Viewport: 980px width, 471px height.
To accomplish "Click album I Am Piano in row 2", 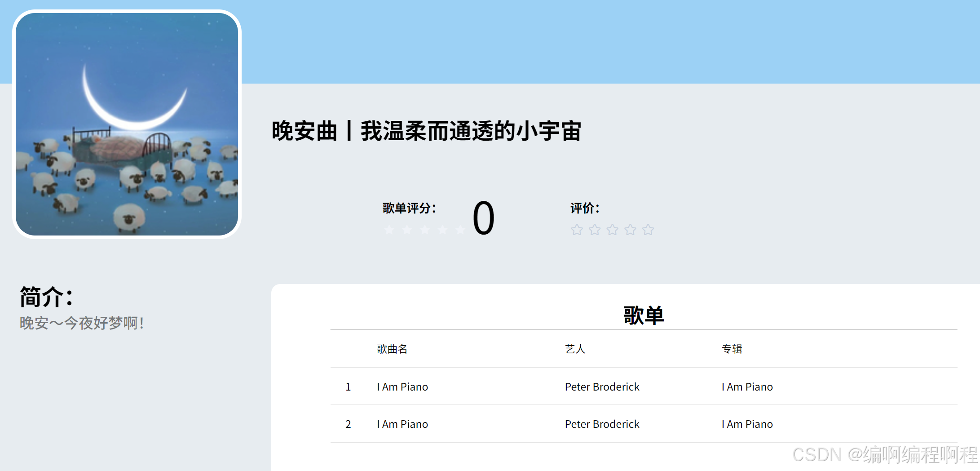I will pyautogui.click(x=747, y=424).
